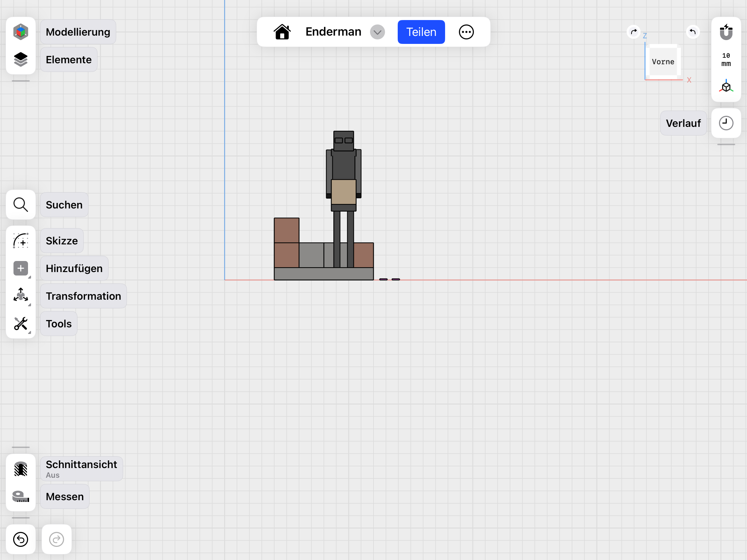Select the upper-left brown block in model
This screenshot has height=560, width=747.
coord(287,230)
